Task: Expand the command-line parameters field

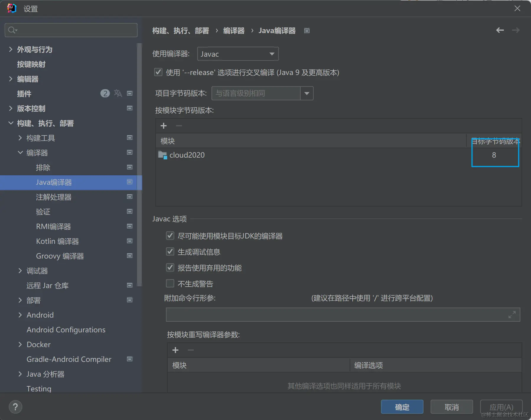Action: coord(512,315)
